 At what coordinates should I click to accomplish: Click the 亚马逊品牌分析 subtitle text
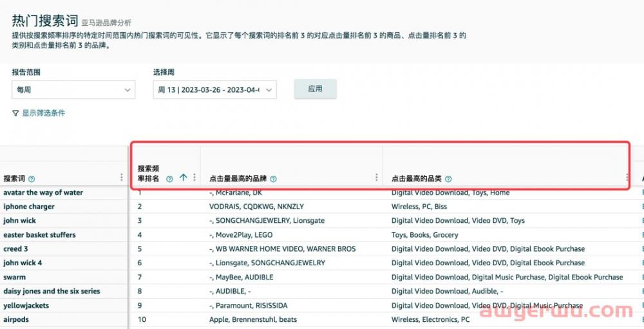(x=106, y=23)
